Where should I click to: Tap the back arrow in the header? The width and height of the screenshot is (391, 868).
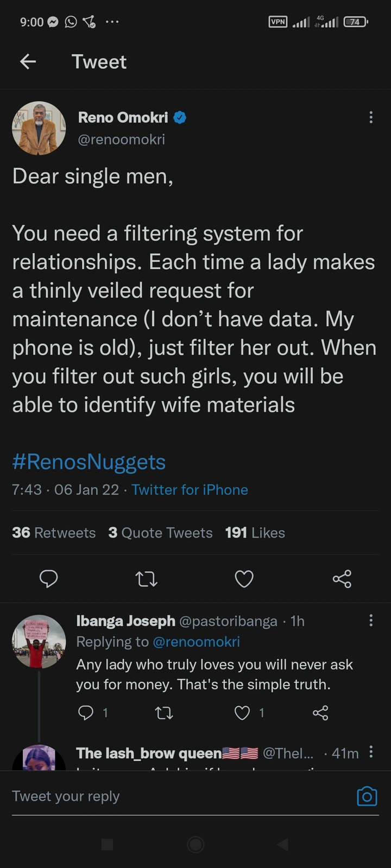tap(28, 62)
